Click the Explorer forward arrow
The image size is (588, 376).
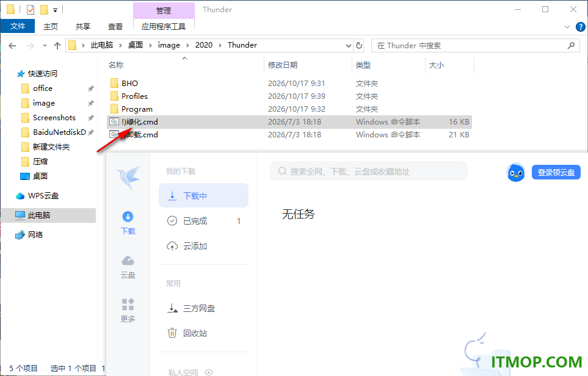(31, 46)
